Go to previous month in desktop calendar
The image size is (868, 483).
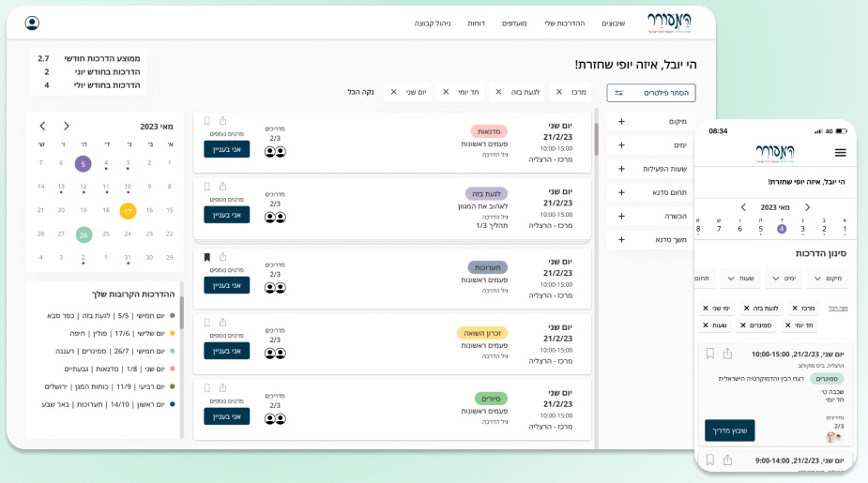pyautogui.click(x=42, y=127)
